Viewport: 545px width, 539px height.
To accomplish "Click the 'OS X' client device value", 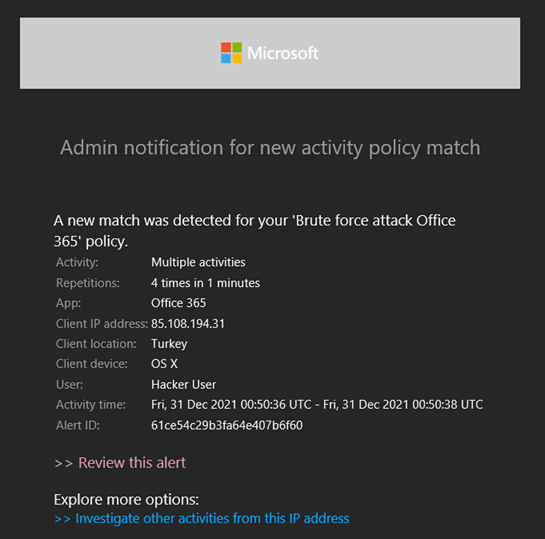I will [164, 364].
